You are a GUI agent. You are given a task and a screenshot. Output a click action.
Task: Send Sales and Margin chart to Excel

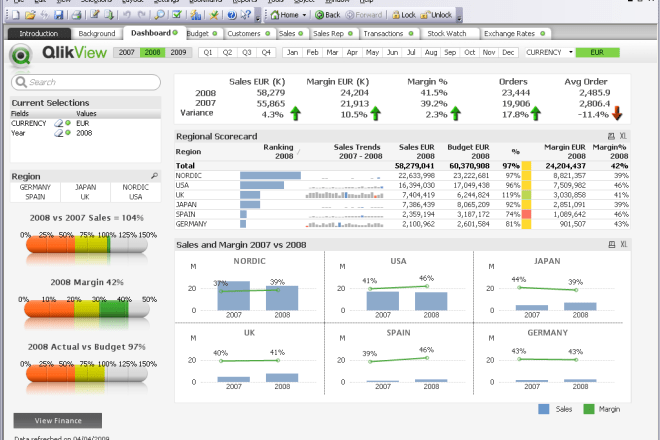point(623,245)
